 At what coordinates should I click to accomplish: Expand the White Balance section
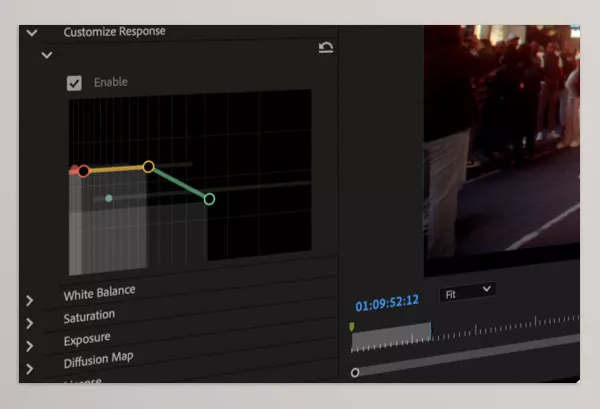point(30,301)
